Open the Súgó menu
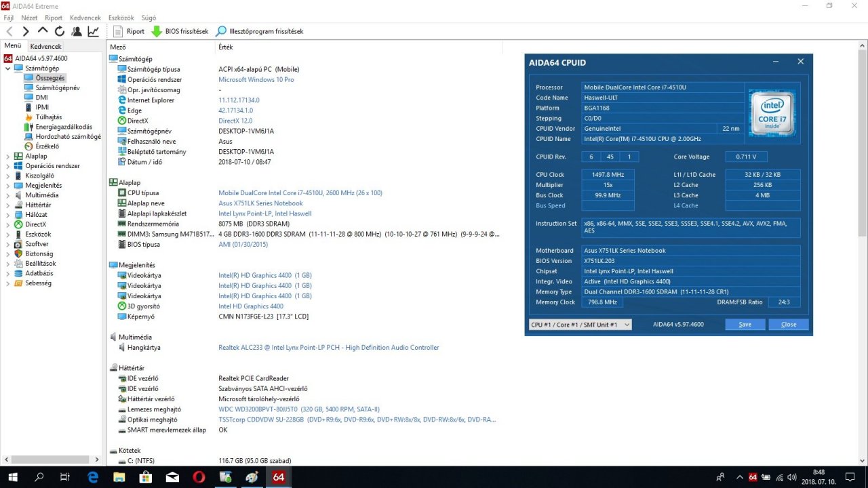 149,18
